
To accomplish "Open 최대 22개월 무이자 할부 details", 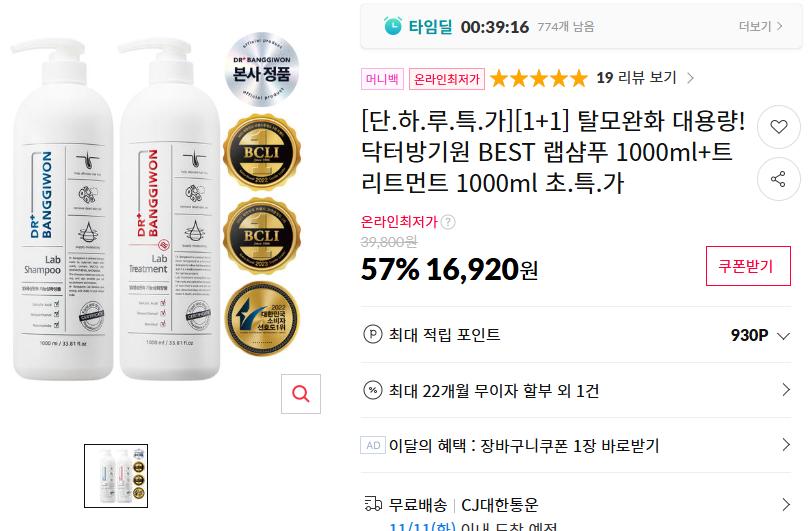I will pos(576,391).
